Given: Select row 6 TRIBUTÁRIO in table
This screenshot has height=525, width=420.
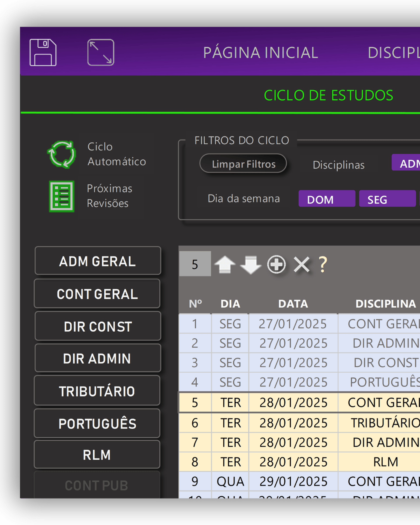Looking at the screenshot, I should [x=385, y=423].
